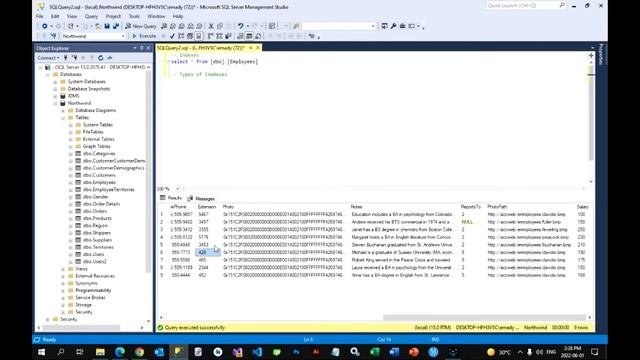Collapse the Northwind database node
The width and height of the screenshot is (640, 360).
click(x=56, y=103)
